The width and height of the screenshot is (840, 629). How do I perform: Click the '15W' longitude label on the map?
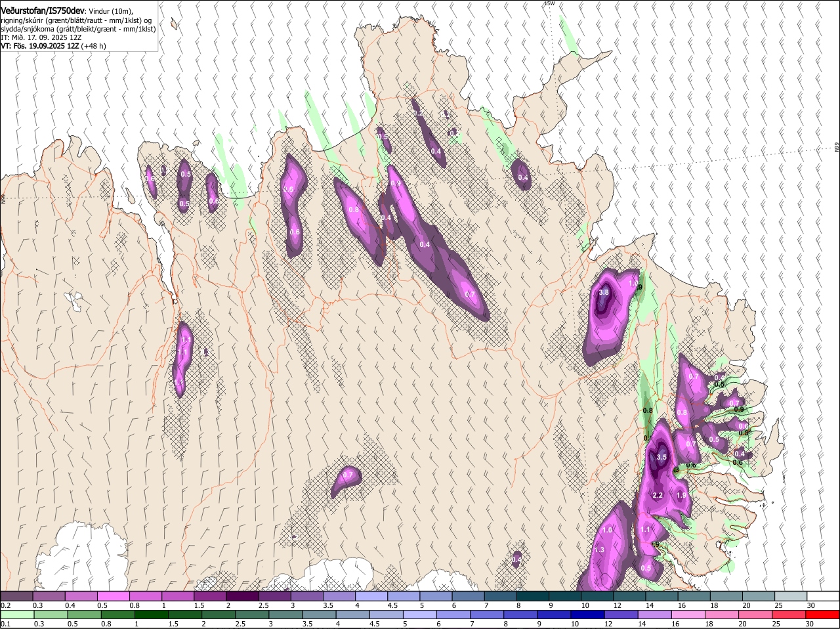point(549,4)
